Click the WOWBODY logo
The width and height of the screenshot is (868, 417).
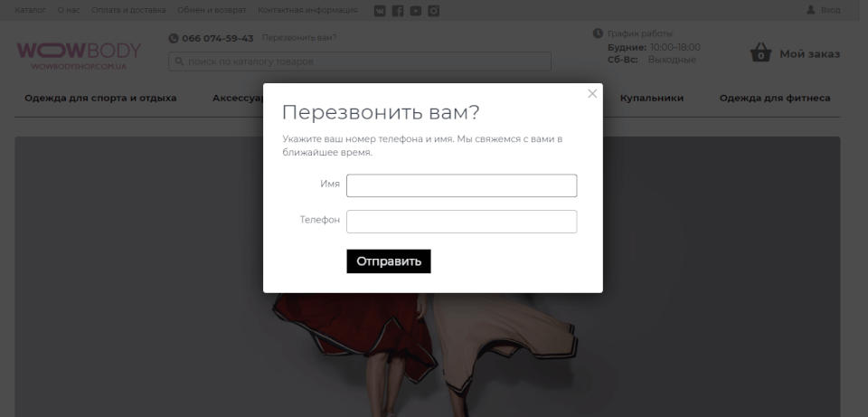coord(79,56)
